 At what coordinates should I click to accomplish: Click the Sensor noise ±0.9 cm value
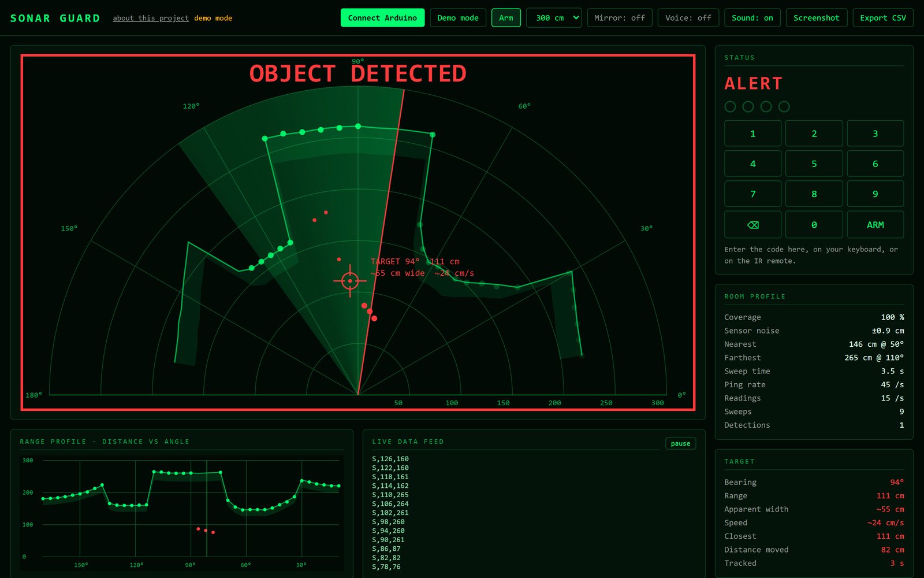[x=888, y=331]
